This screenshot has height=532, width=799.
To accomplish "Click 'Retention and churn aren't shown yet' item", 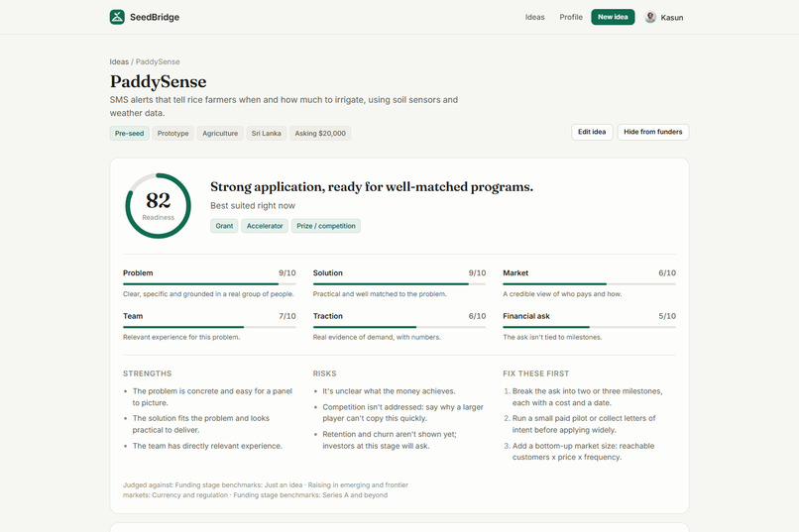I will 390,441.
